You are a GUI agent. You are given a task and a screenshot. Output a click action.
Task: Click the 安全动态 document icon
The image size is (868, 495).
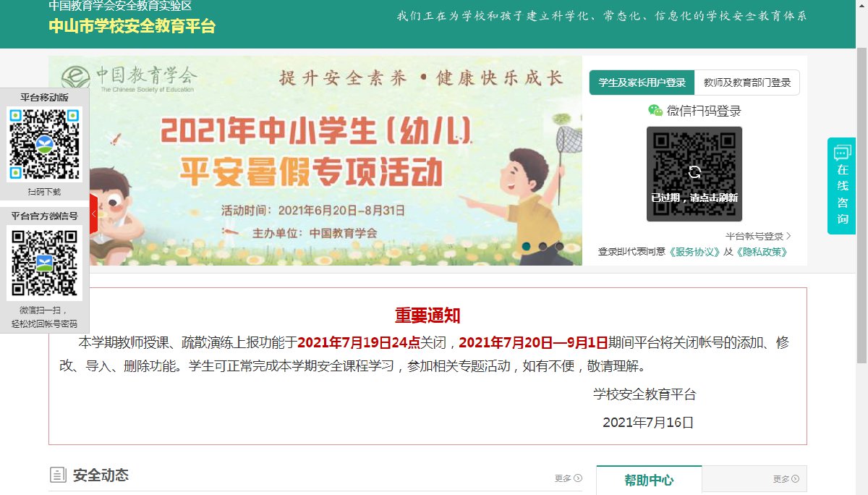(58, 475)
